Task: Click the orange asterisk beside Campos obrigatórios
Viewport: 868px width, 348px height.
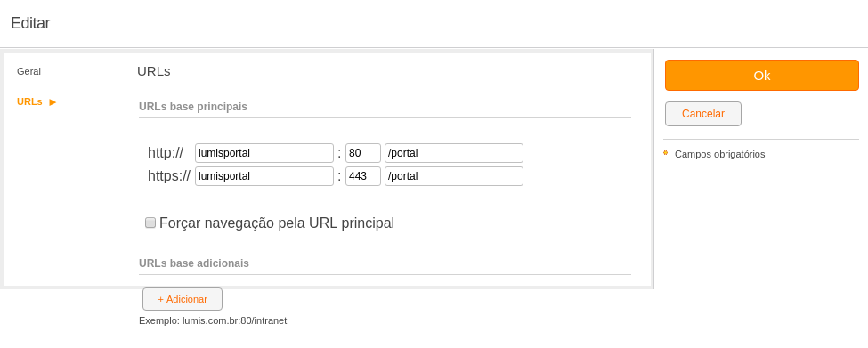Action: [665, 152]
